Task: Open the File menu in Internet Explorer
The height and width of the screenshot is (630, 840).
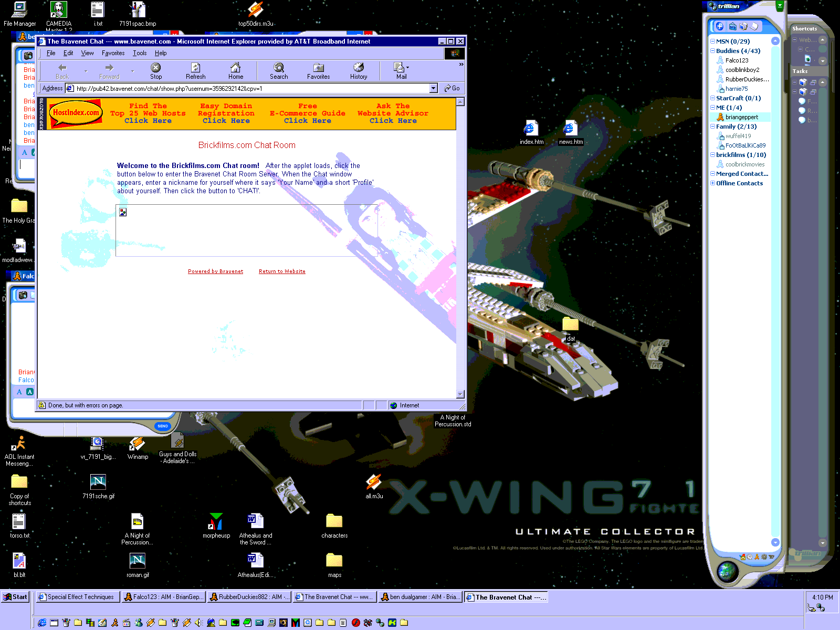Action: point(51,53)
